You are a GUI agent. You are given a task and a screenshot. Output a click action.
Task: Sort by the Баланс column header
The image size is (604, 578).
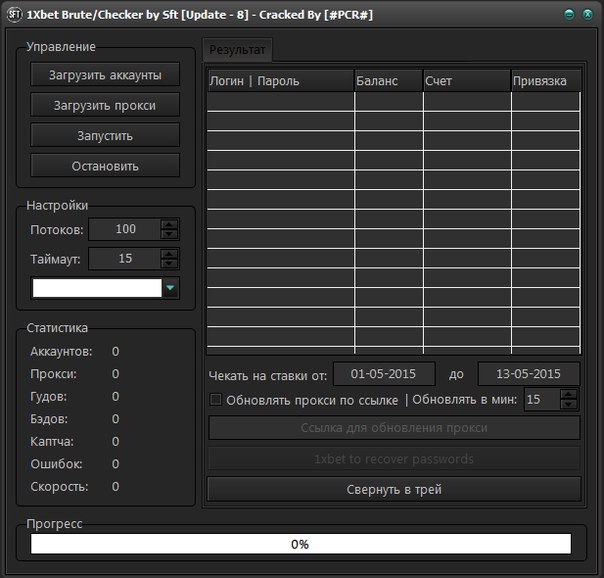click(x=389, y=81)
